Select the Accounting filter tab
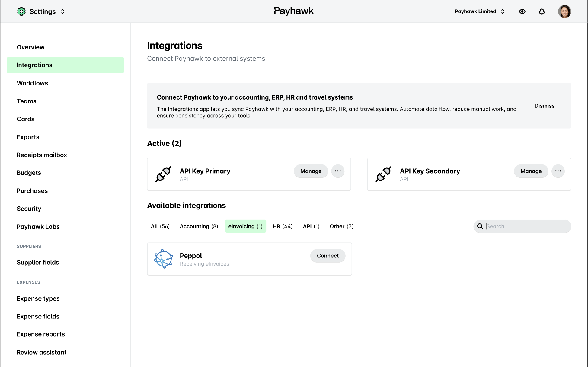588x367 pixels. pos(199,226)
